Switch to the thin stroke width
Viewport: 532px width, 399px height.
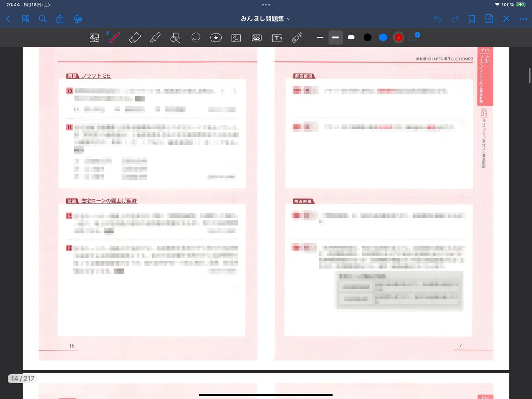(320, 37)
